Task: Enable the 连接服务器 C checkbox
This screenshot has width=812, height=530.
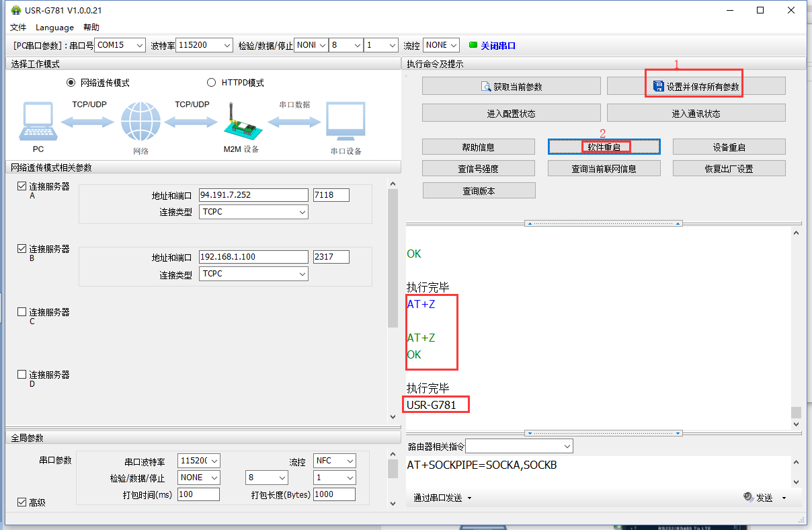Action: coord(22,312)
